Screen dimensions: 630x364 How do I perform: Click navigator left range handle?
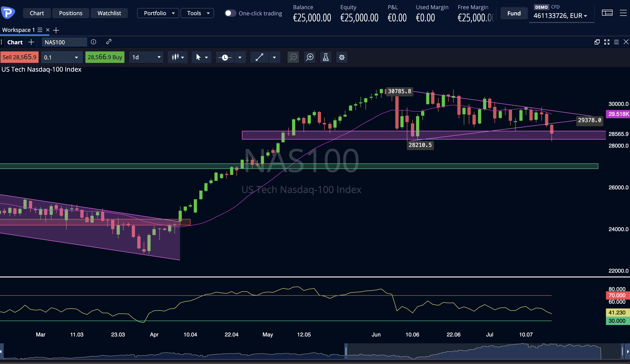click(346, 351)
